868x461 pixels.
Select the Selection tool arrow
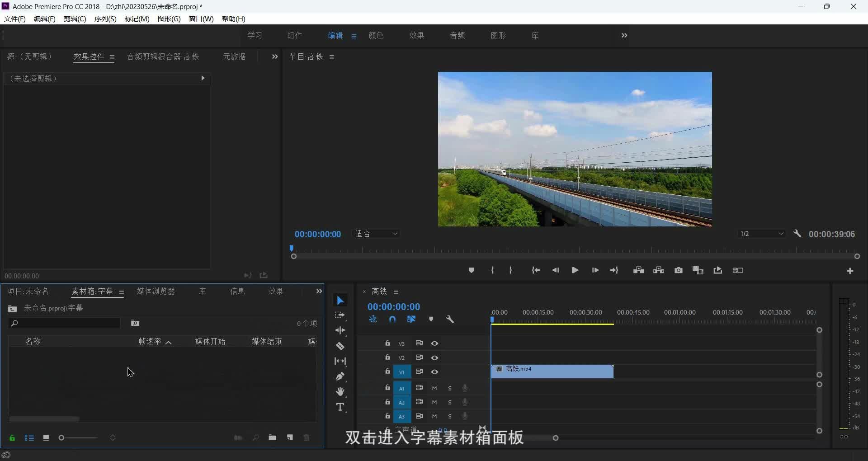tap(340, 301)
